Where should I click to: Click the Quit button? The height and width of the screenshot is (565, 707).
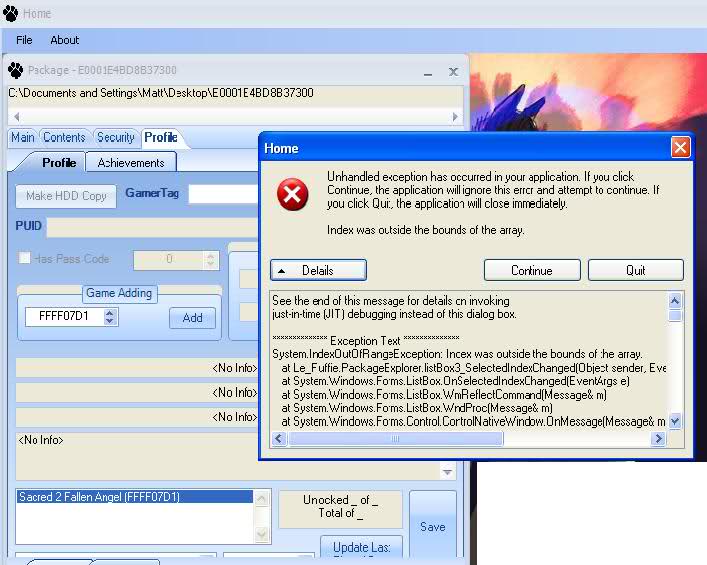635,270
